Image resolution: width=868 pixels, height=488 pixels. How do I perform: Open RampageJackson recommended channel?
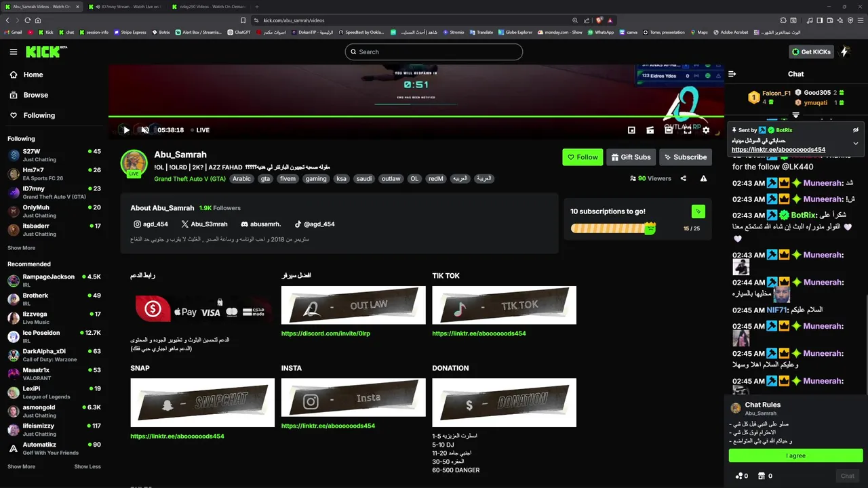click(x=54, y=281)
